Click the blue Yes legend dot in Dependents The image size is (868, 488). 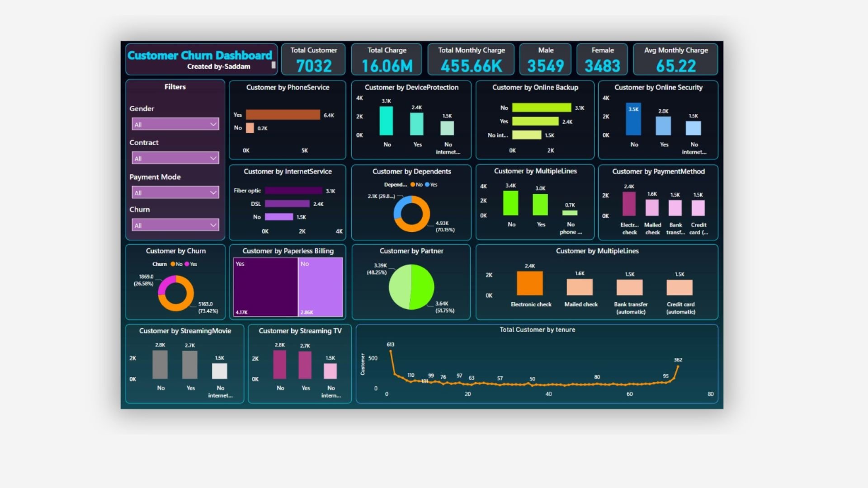[427, 185]
